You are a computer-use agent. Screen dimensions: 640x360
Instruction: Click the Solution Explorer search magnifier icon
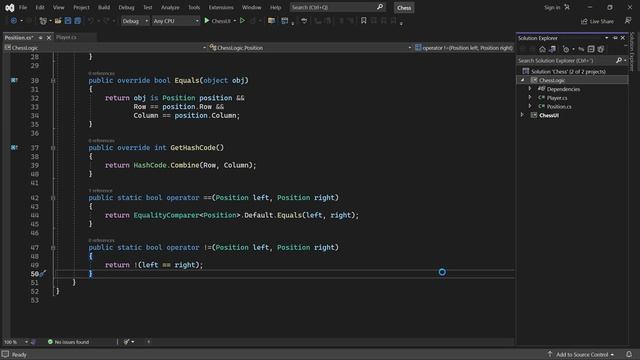click(x=619, y=60)
